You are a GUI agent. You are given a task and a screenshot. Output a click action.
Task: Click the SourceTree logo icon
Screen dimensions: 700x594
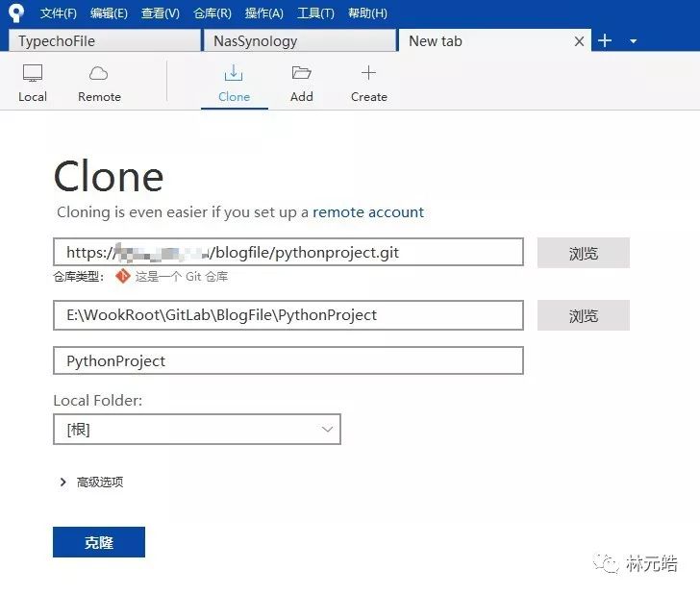[x=16, y=12]
